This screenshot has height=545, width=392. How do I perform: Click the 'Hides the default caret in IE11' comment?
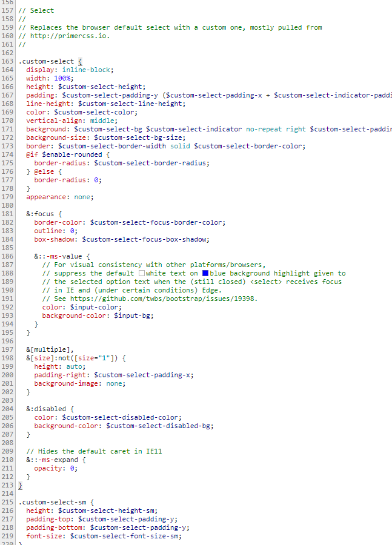(100, 452)
